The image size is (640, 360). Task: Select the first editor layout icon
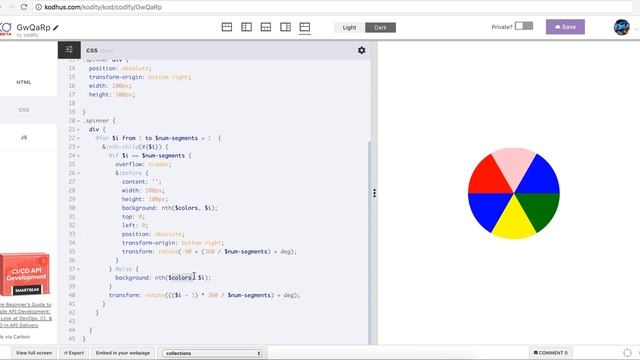click(227, 27)
